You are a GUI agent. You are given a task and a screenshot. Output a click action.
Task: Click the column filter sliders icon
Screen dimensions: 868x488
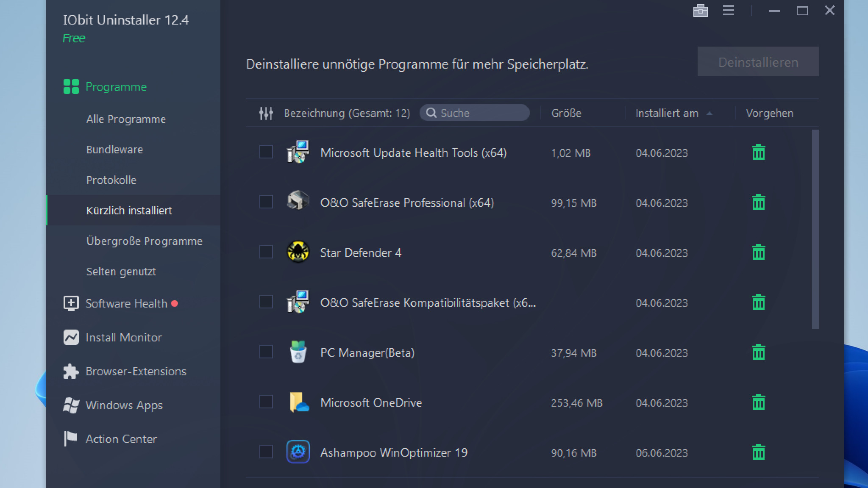pyautogui.click(x=266, y=113)
